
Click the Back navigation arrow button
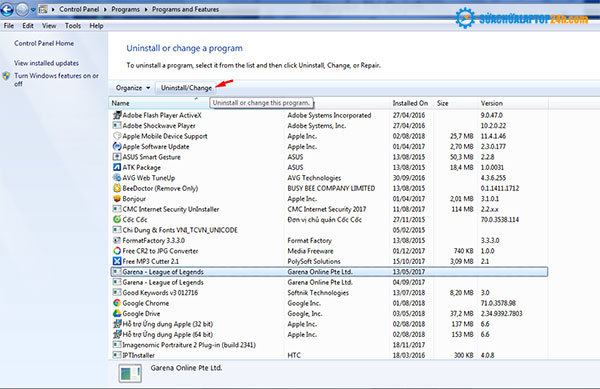7,9
